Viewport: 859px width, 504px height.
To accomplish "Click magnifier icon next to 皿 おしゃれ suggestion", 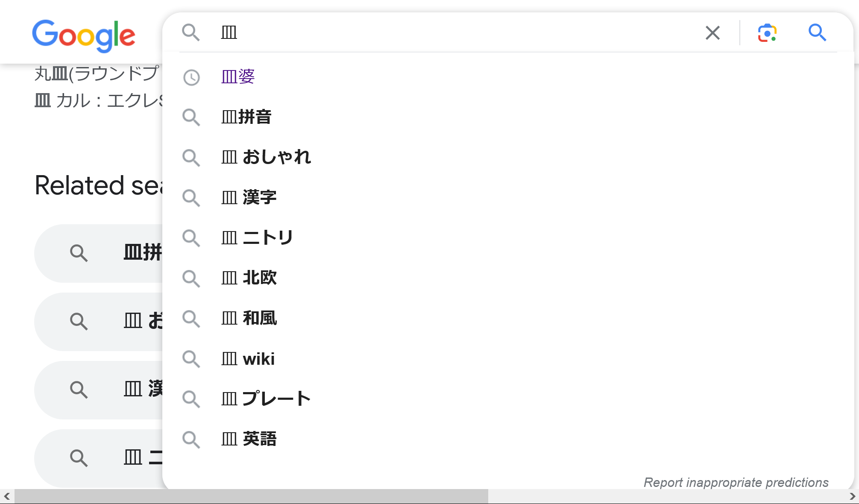I will 191,158.
